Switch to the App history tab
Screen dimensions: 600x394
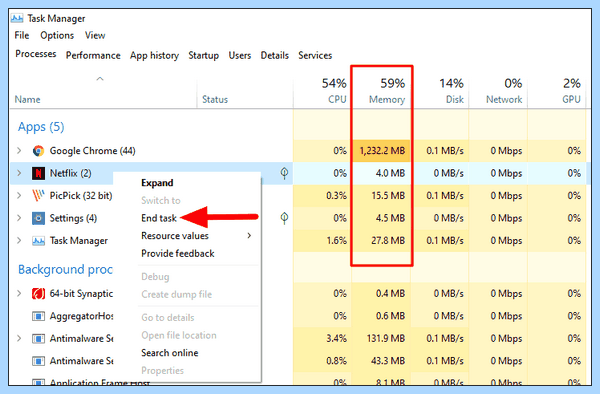click(154, 55)
